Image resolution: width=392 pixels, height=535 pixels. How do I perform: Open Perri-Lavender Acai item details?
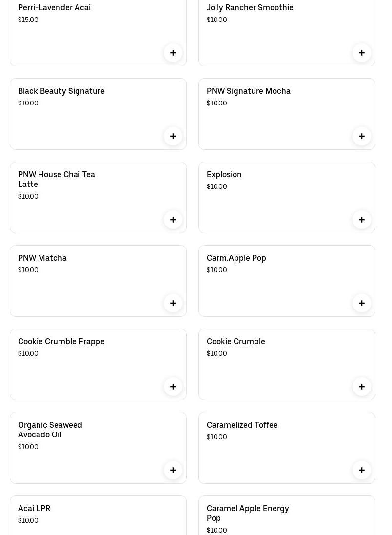[54, 8]
